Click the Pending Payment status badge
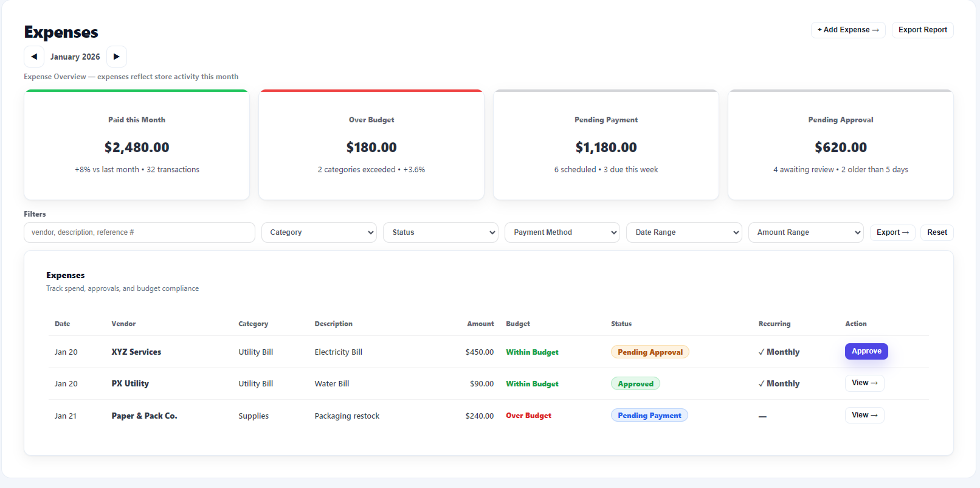Image resolution: width=980 pixels, height=488 pixels. tap(649, 415)
